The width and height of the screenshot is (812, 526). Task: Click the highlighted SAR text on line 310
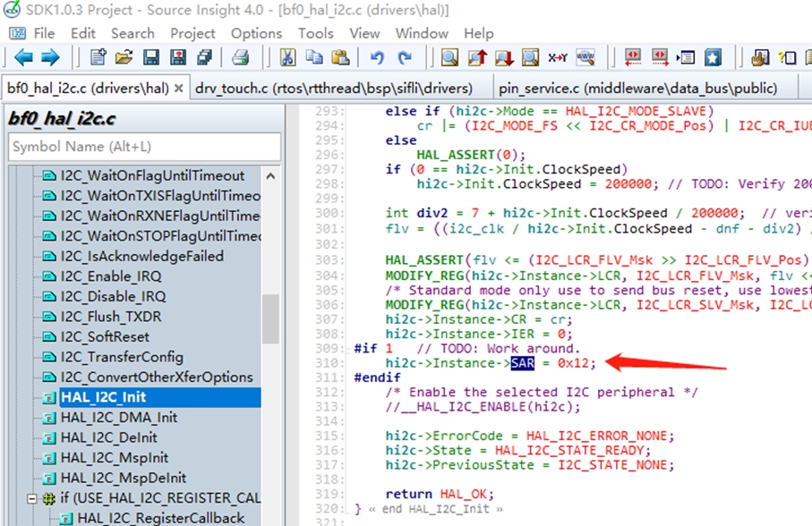(523, 363)
